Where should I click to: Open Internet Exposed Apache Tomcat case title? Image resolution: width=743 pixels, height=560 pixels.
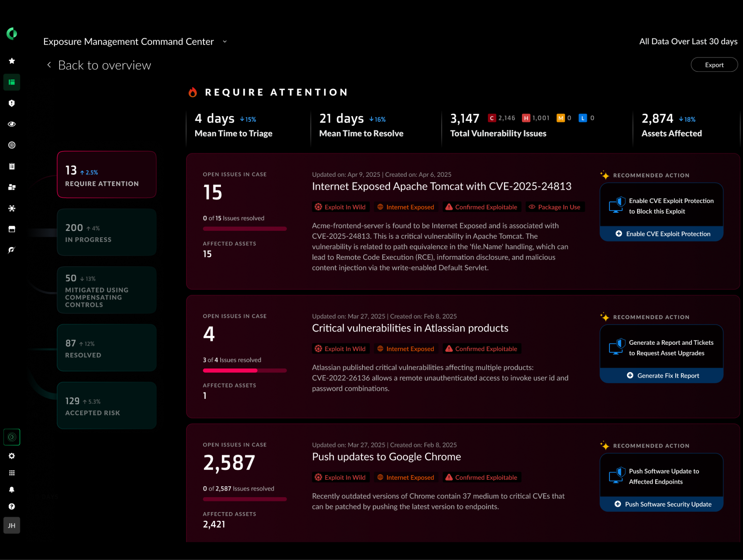pyautogui.click(x=442, y=187)
